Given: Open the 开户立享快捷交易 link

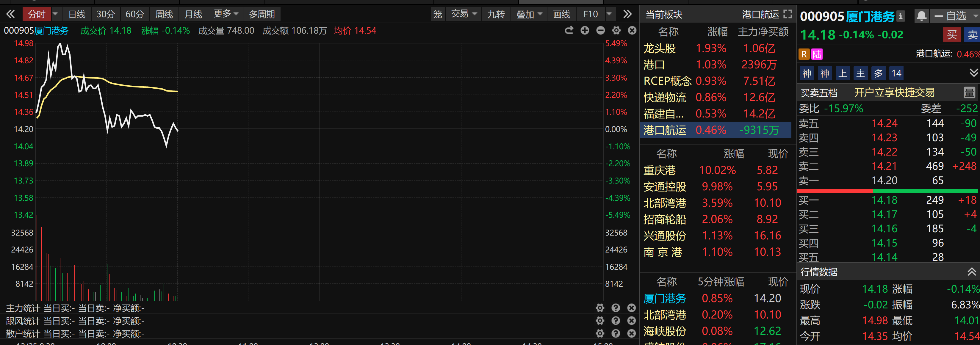Looking at the screenshot, I should coord(894,92).
